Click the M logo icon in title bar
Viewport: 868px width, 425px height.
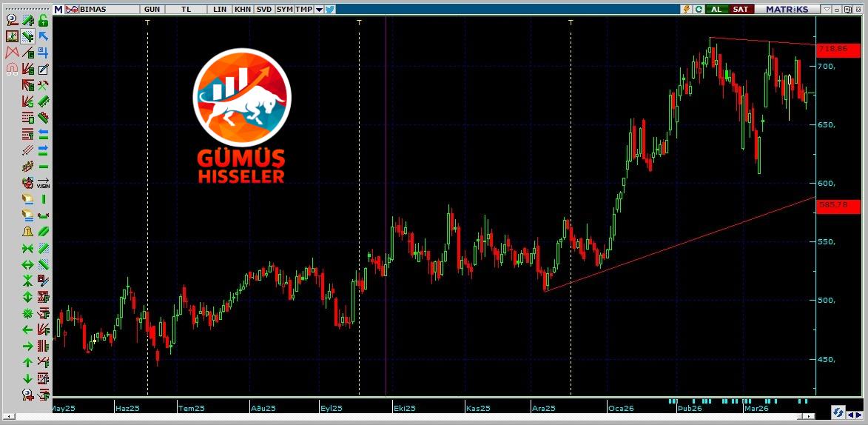pyautogui.click(x=58, y=10)
